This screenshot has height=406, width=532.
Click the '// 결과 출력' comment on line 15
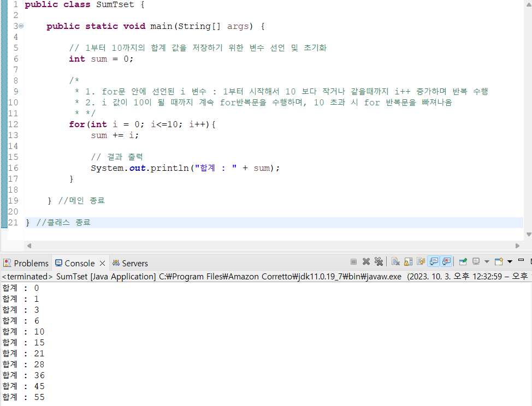pos(117,157)
